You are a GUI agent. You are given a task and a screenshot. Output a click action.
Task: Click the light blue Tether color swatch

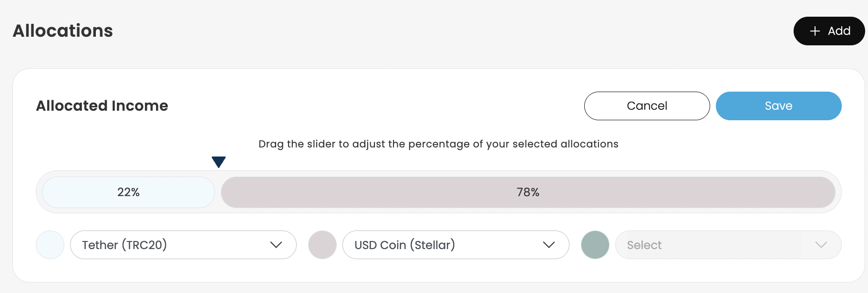point(50,245)
